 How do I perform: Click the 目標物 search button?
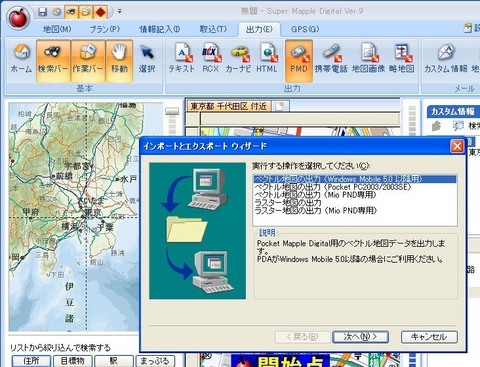72,361
